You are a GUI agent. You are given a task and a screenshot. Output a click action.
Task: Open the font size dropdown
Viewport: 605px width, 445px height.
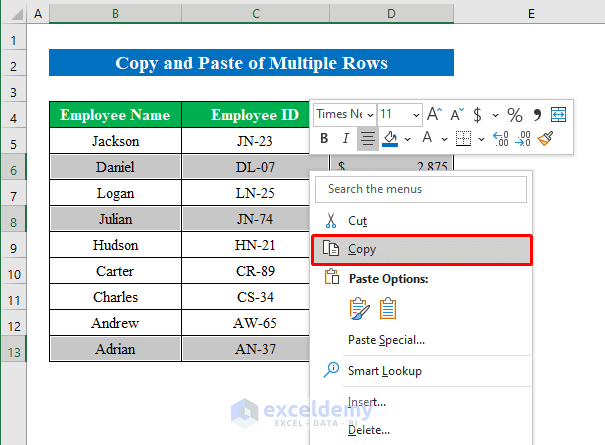(x=416, y=115)
